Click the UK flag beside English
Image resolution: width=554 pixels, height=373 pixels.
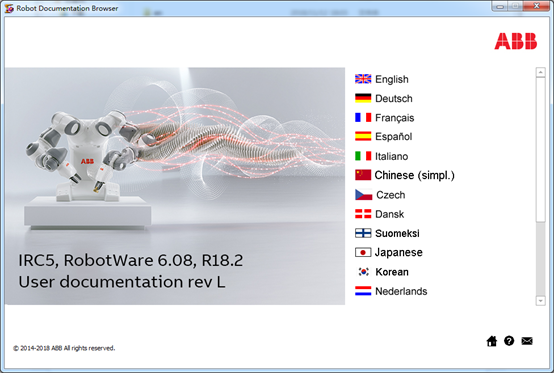pyautogui.click(x=363, y=79)
